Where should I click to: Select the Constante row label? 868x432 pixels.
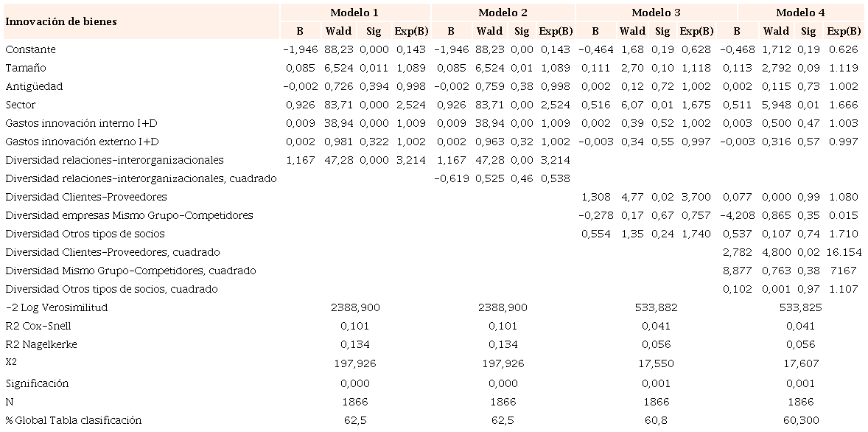(30, 49)
